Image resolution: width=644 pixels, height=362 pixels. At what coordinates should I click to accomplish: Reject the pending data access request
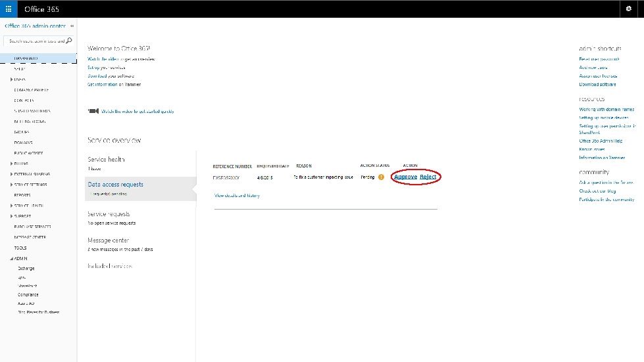click(x=428, y=177)
